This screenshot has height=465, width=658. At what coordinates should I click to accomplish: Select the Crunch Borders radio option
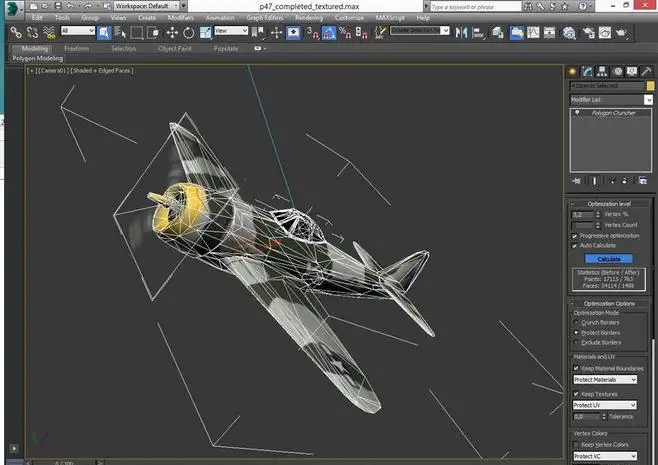tap(576, 322)
